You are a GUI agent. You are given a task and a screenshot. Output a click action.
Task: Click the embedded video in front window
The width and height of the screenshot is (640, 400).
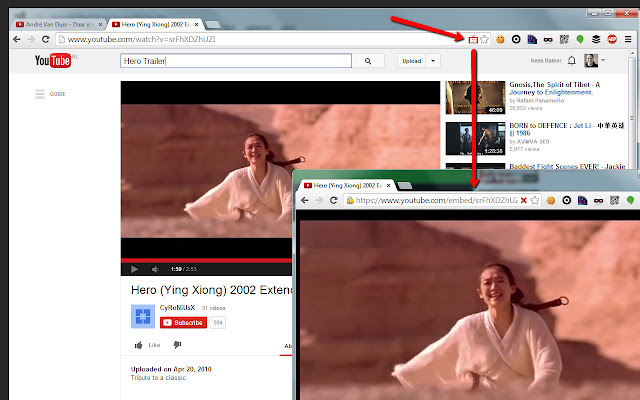click(469, 310)
